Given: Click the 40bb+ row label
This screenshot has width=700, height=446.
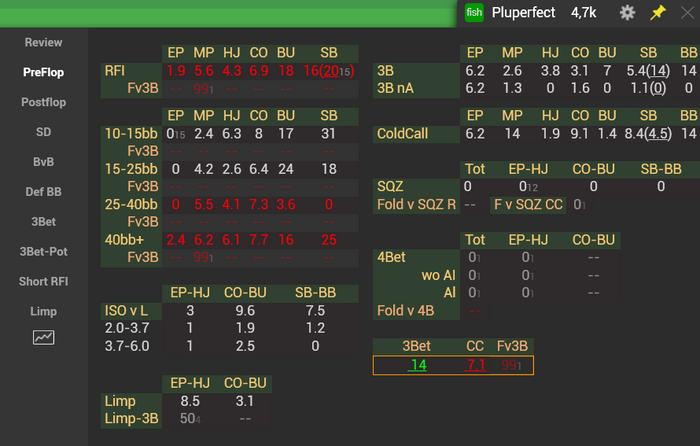Looking at the screenshot, I should click(x=124, y=240).
